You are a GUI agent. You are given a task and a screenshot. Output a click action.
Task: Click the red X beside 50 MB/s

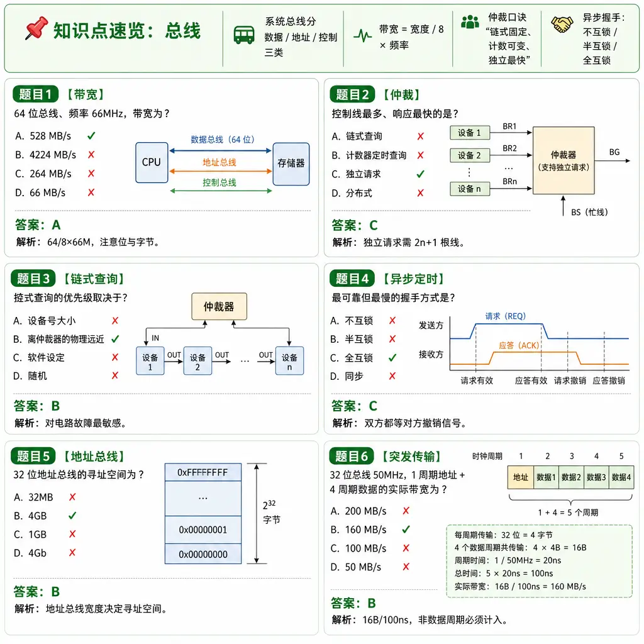point(406,567)
